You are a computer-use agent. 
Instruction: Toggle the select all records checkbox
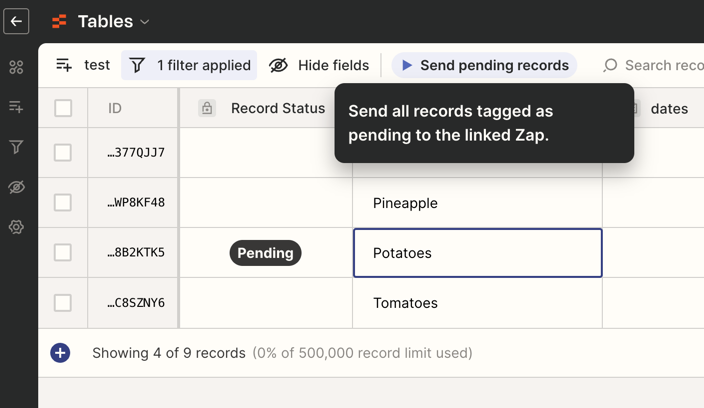point(63,108)
